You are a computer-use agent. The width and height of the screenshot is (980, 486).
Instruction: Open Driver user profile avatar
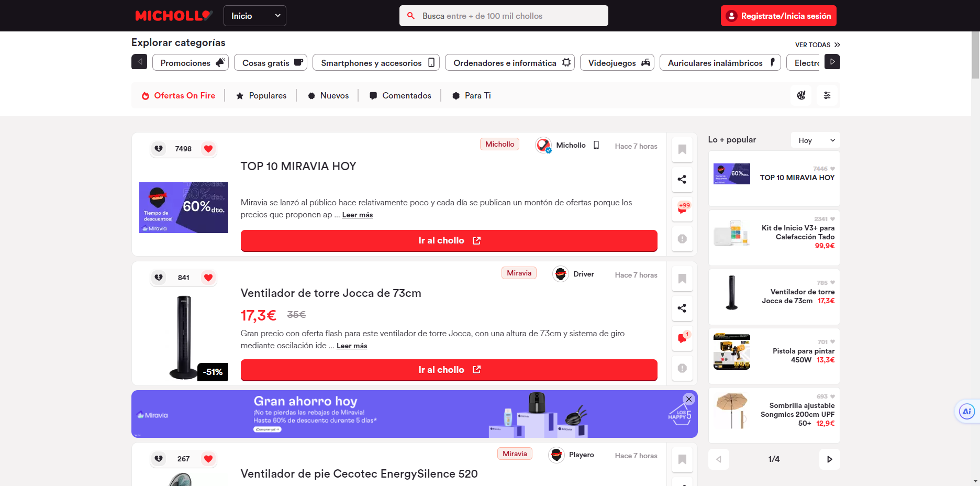(x=561, y=274)
